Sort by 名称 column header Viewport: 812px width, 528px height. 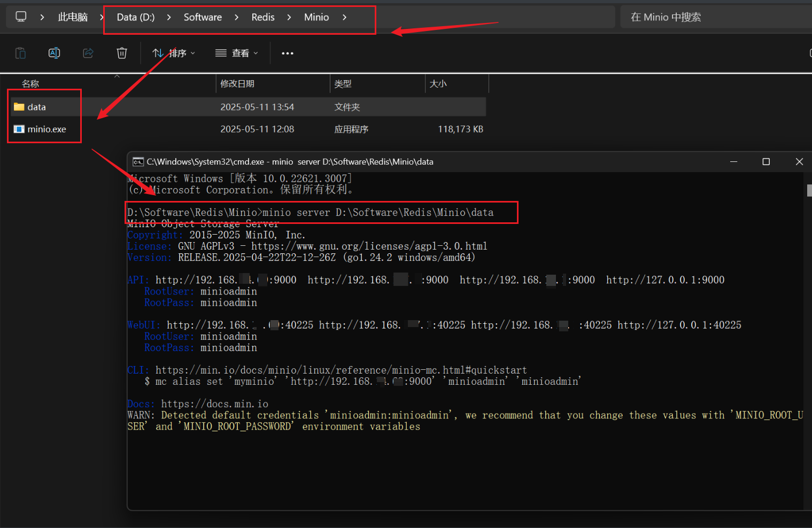(x=30, y=83)
